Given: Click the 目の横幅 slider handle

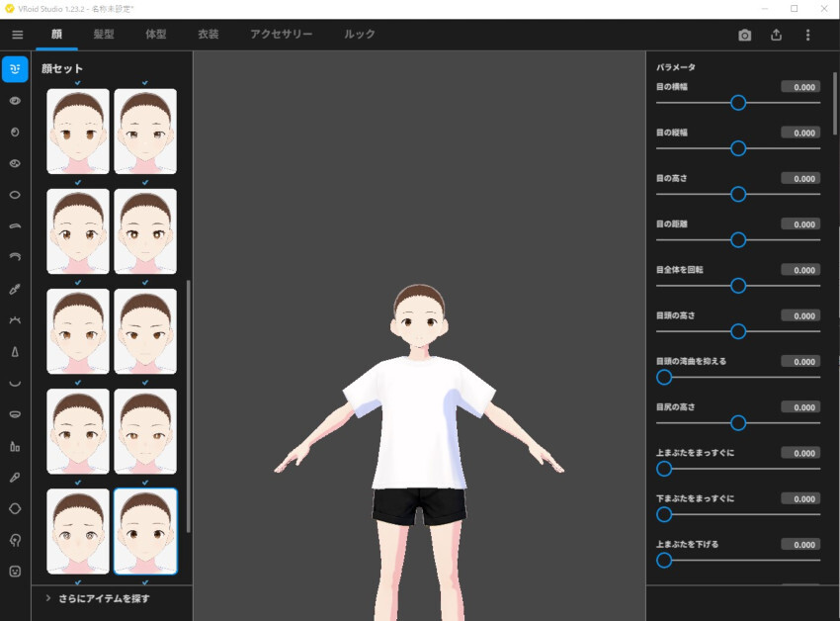Looking at the screenshot, I should point(737,102).
